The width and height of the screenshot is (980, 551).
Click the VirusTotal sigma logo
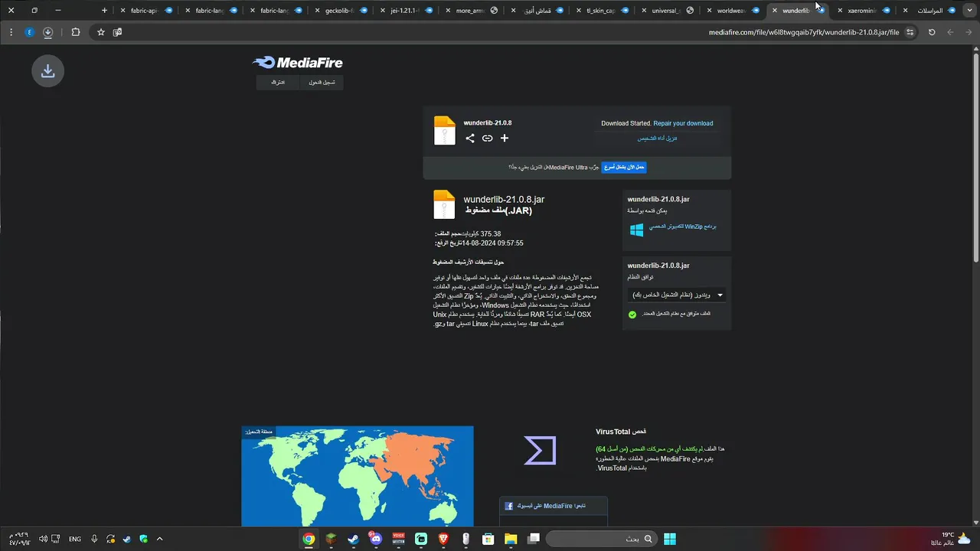pyautogui.click(x=540, y=450)
